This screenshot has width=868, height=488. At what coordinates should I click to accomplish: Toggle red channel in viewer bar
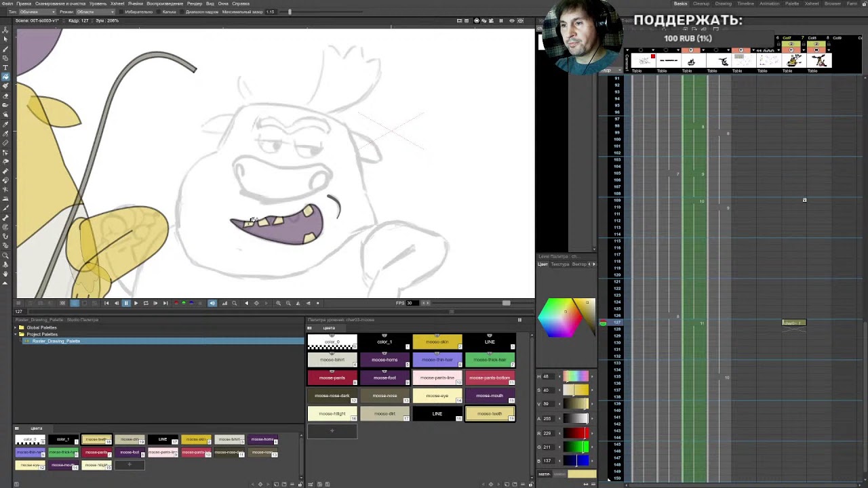coord(176,303)
